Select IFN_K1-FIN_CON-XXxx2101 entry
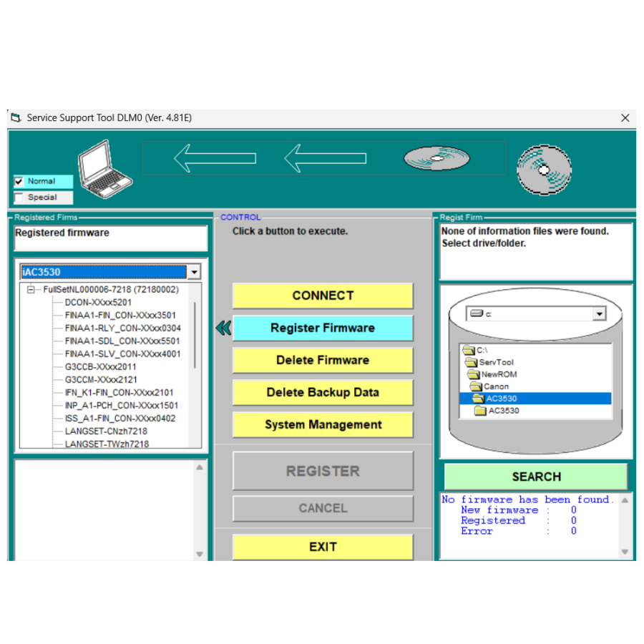The height and width of the screenshot is (644, 644). 119,393
